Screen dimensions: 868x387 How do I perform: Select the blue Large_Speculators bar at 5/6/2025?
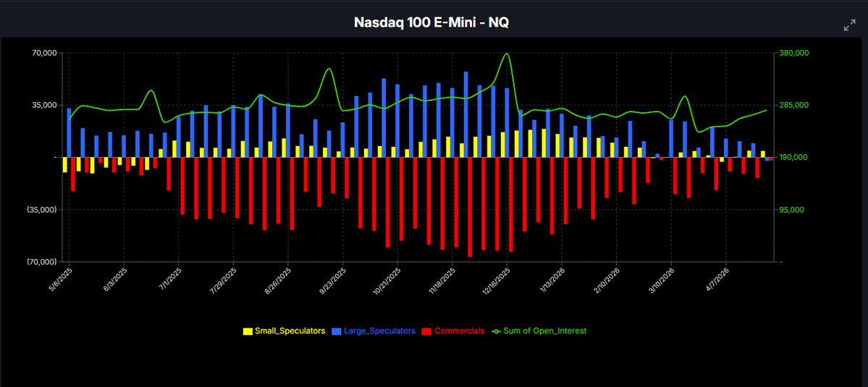click(x=69, y=132)
